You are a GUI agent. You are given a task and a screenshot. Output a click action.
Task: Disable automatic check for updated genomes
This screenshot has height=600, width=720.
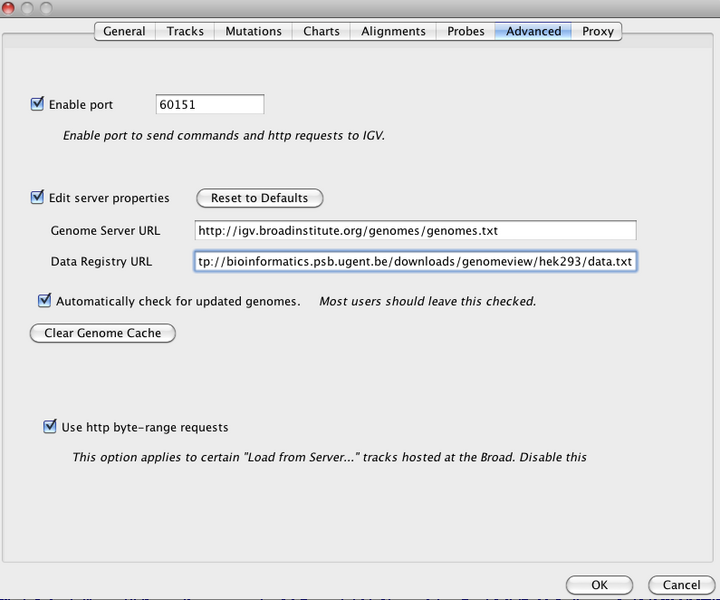44,300
